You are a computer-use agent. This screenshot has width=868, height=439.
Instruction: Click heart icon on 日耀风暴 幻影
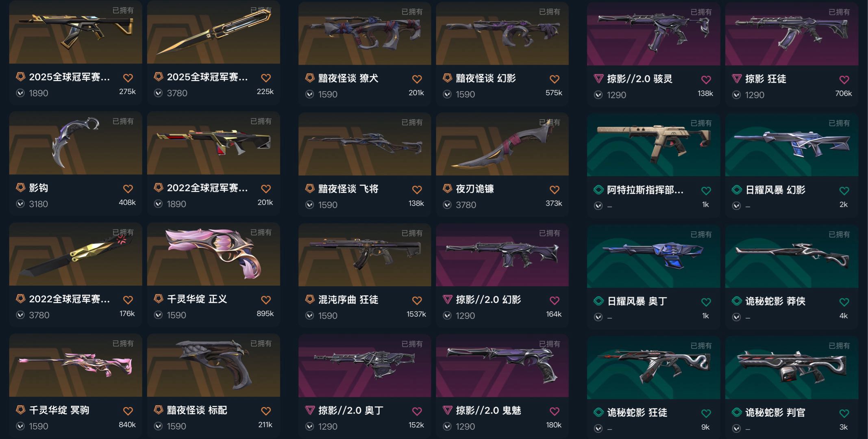[x=844, y=191]
